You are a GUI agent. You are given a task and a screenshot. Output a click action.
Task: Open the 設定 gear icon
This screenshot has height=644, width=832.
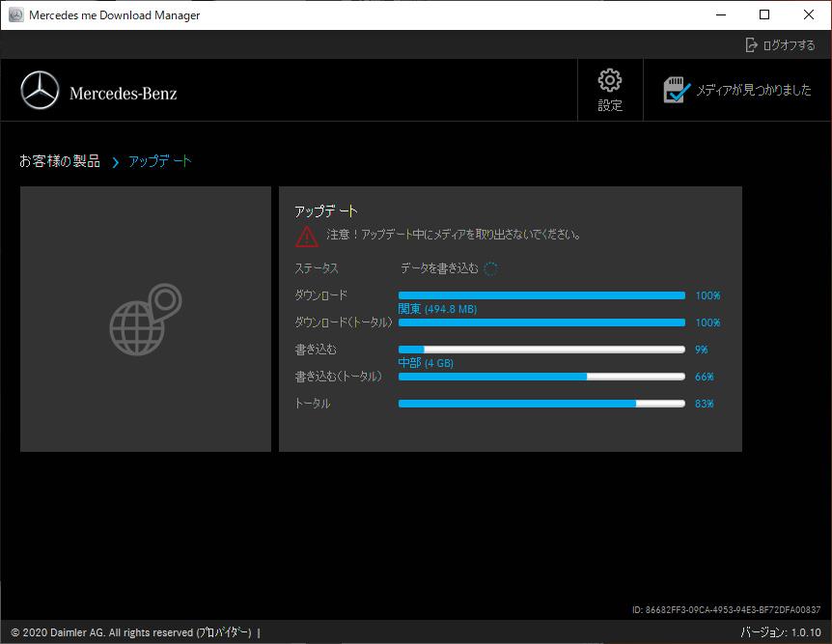(x=610, y=80)
